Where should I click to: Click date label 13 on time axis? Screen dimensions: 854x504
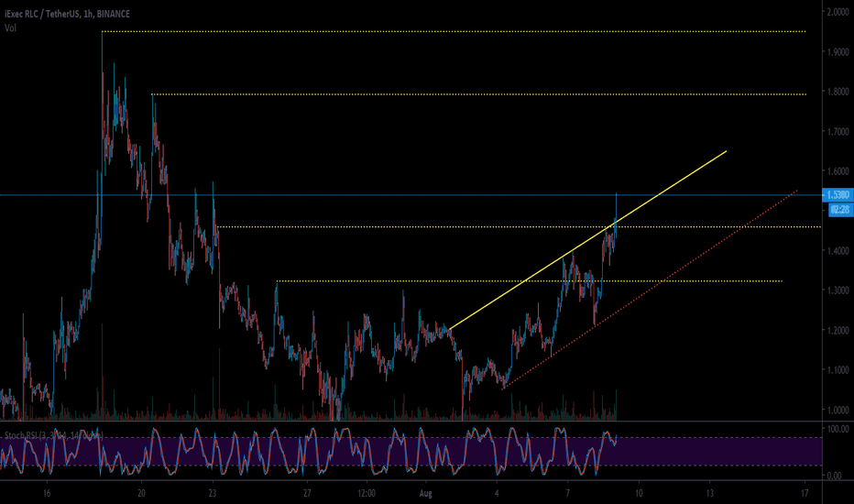click(709, 494)
